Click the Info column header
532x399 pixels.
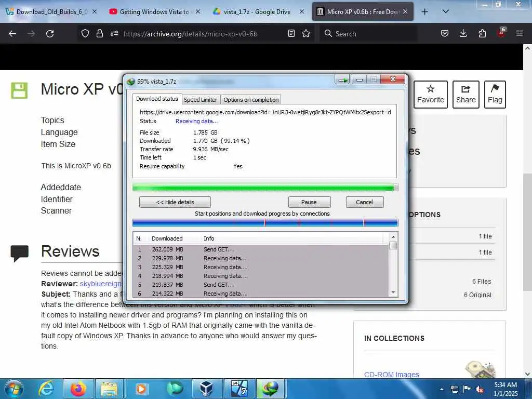click(x=209, y=238)
